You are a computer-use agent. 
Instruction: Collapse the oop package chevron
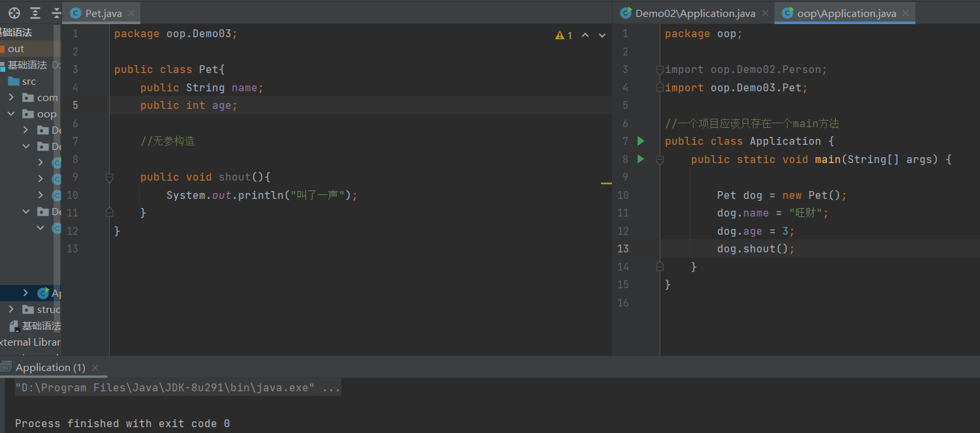(11, 114)
